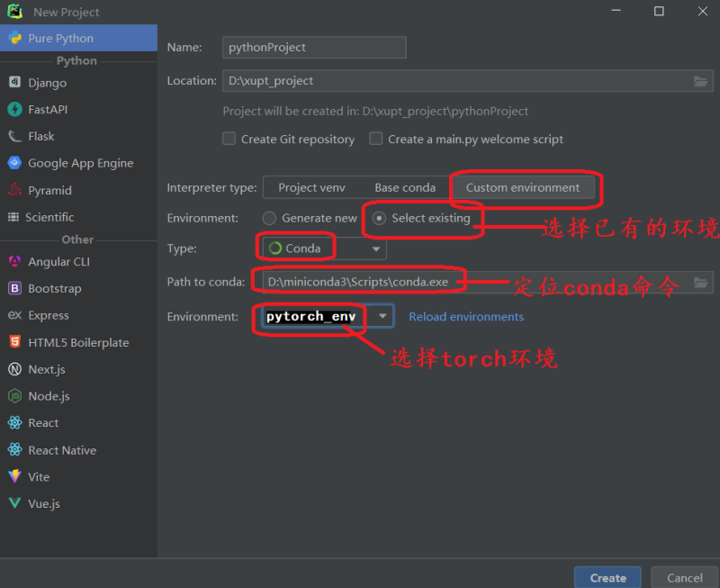Choose the FastAPI project icon

14,110
